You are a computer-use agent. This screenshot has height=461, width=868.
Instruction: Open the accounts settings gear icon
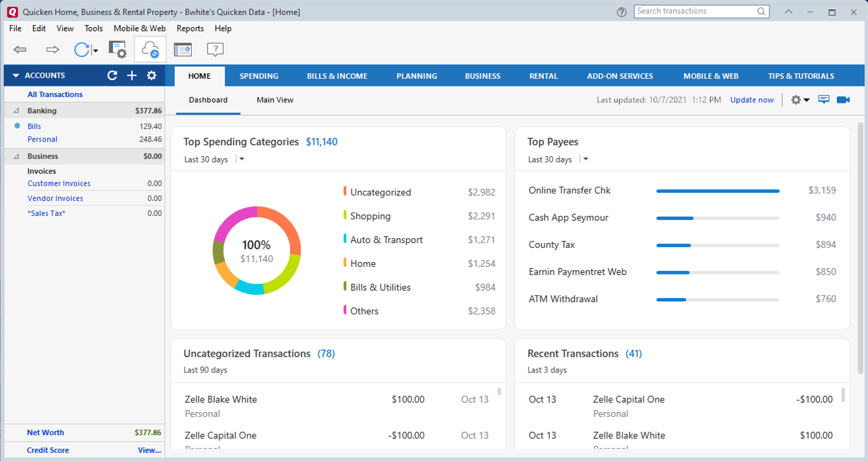[151, 75]
